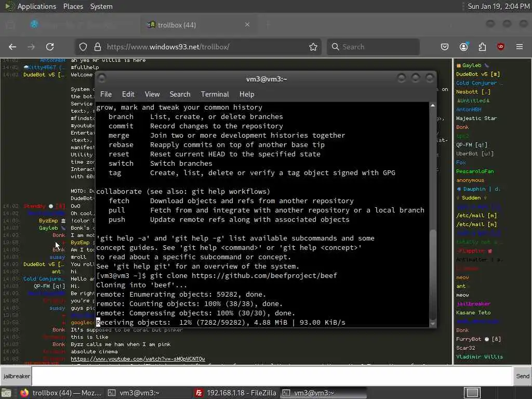Click the git clone command line
Image resolution: width=532 pixels, height=399 pixels.
[x=217, y=275]
